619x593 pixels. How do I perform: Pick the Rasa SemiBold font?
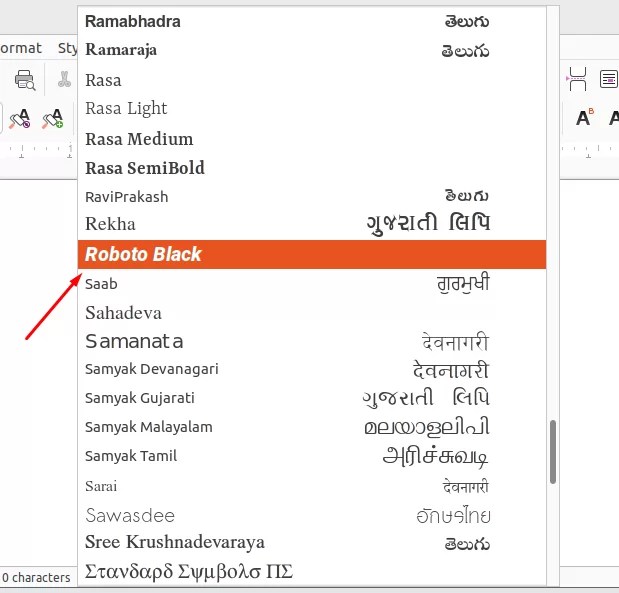(x=312, y=168)
